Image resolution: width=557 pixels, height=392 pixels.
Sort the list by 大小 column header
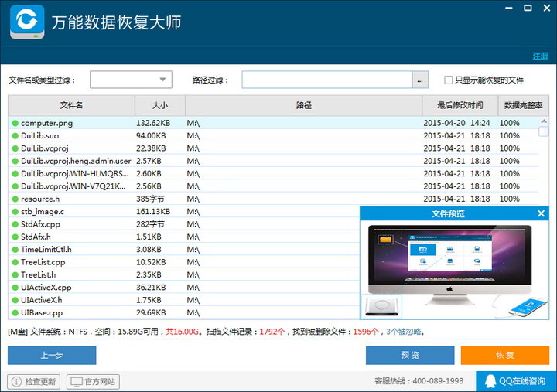click(x=159, y=105)
